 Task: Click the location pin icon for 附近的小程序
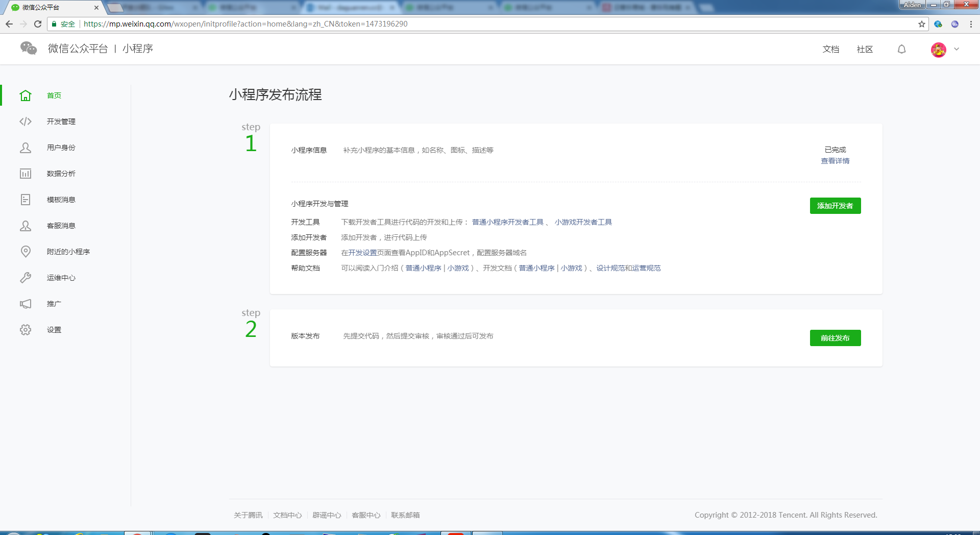tap(26, 252)
